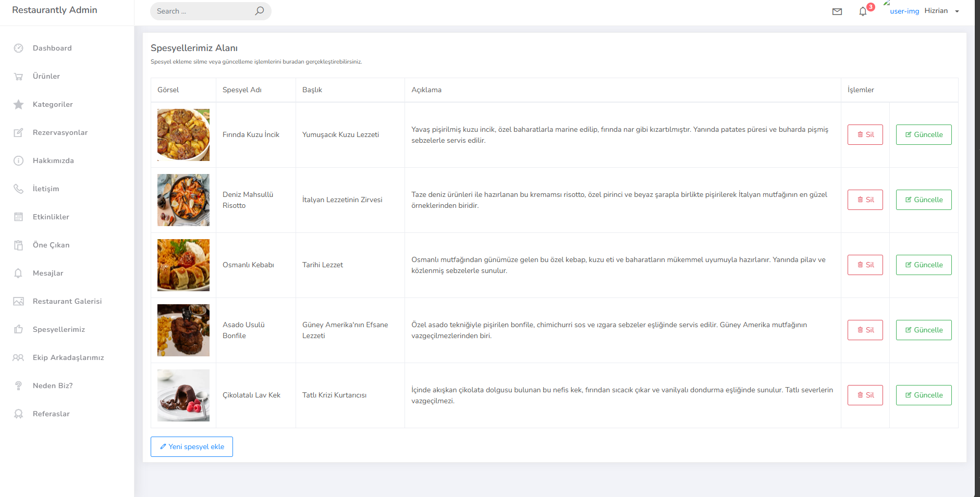Delete the Çikolatalı Lav Kek row
The width and height of the screenshot is (980, 497).
pyautogui.click(x=865, y=395)
